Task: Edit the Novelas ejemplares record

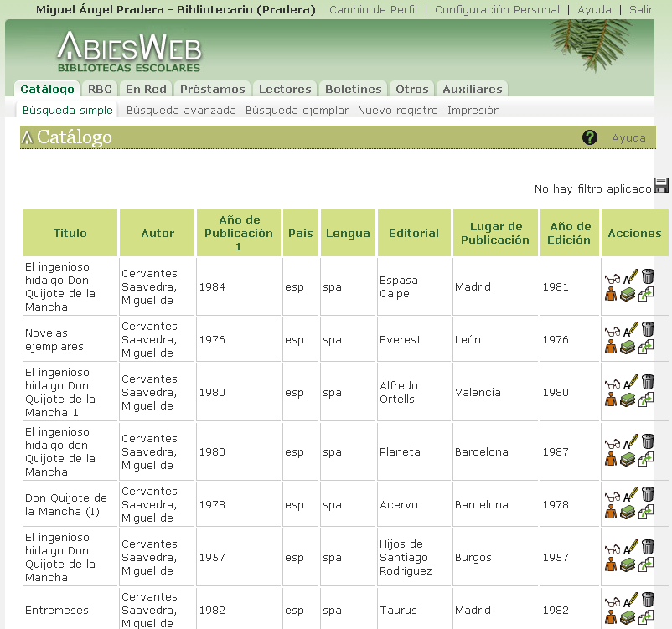Action: pos(630,329)
